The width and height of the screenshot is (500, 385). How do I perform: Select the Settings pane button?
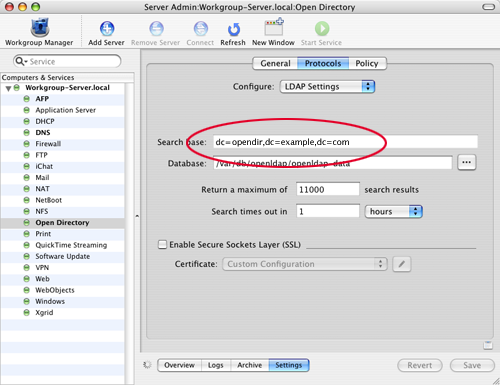click(289, 365)
